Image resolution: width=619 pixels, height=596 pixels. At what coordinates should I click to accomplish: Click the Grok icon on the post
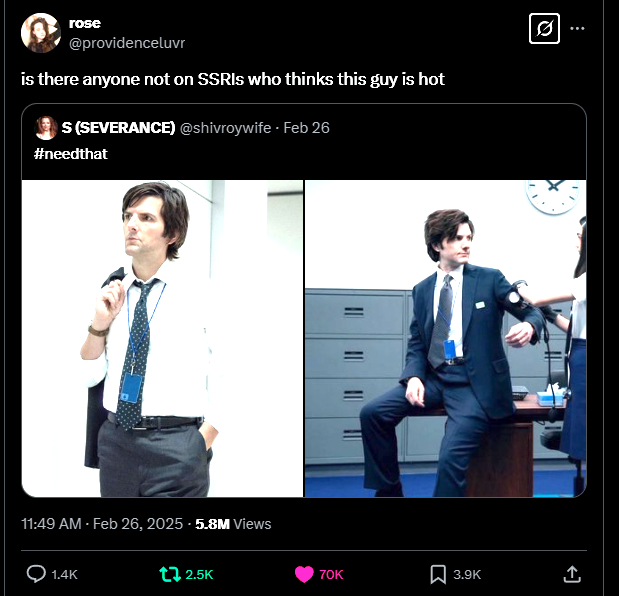pyautogui.click(x=544, y=29)
